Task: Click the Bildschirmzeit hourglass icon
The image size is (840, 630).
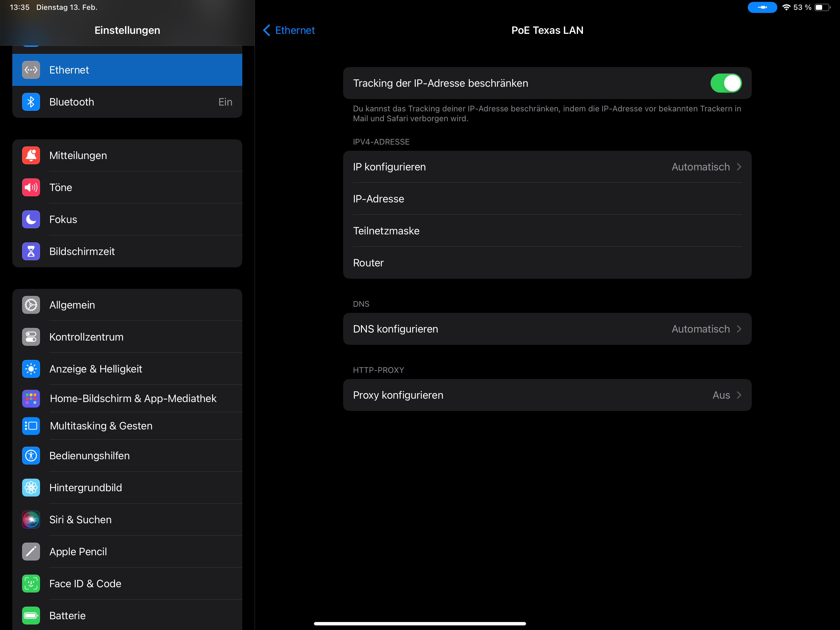Action: pos(31,251)
